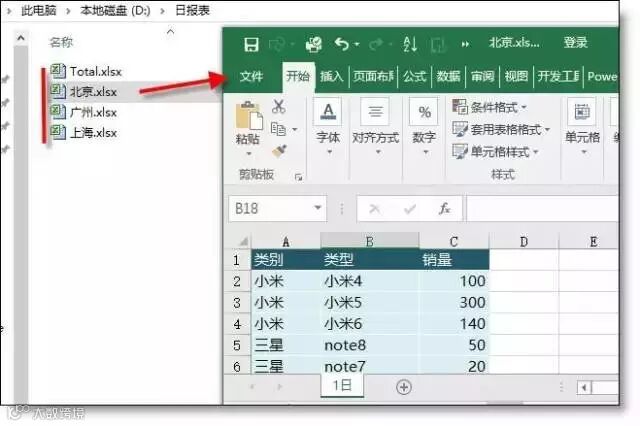
Task: Click the 粘贴 paste clipboard icon
Action: 249,116
